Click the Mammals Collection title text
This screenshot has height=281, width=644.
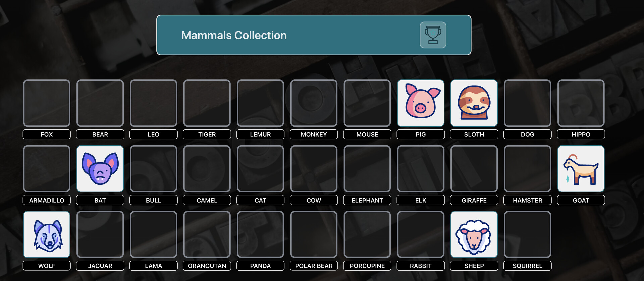(x=234, y=35)
